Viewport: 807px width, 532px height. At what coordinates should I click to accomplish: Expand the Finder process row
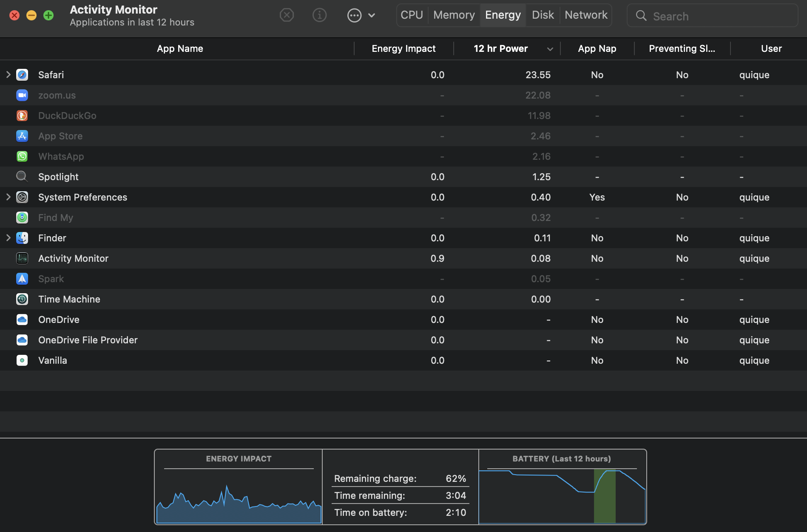coord(8,238)
